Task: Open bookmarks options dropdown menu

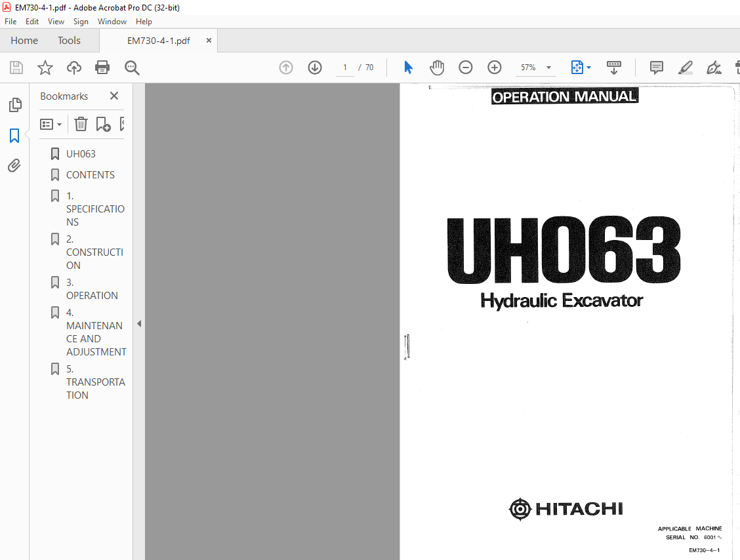Action: click(x=51, y=125)
